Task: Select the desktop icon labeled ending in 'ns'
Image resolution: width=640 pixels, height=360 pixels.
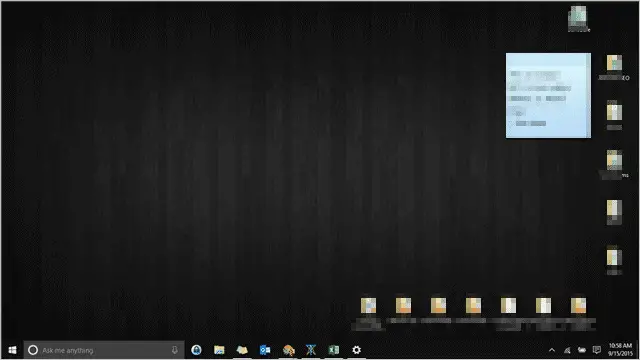Action: (x=614, y=164)
